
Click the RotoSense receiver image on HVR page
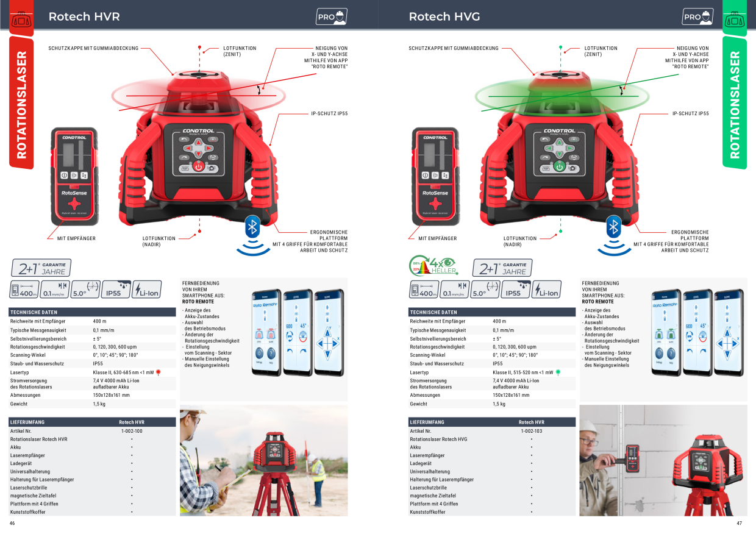click(74, 176)
